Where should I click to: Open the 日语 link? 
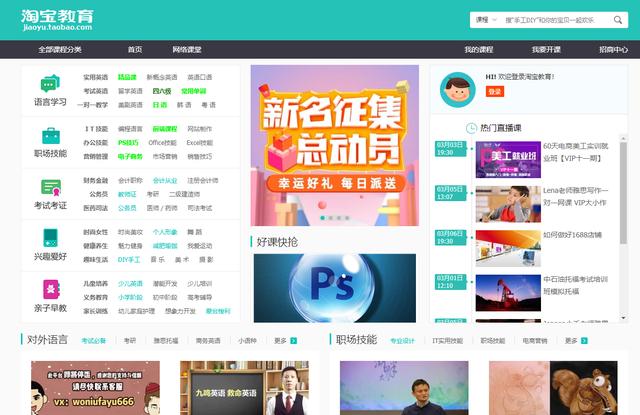click(x=160, y=105)
